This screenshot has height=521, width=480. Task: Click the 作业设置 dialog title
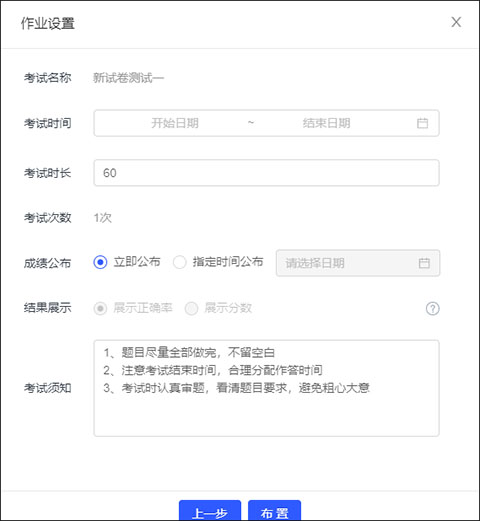(x=48, y=23)
